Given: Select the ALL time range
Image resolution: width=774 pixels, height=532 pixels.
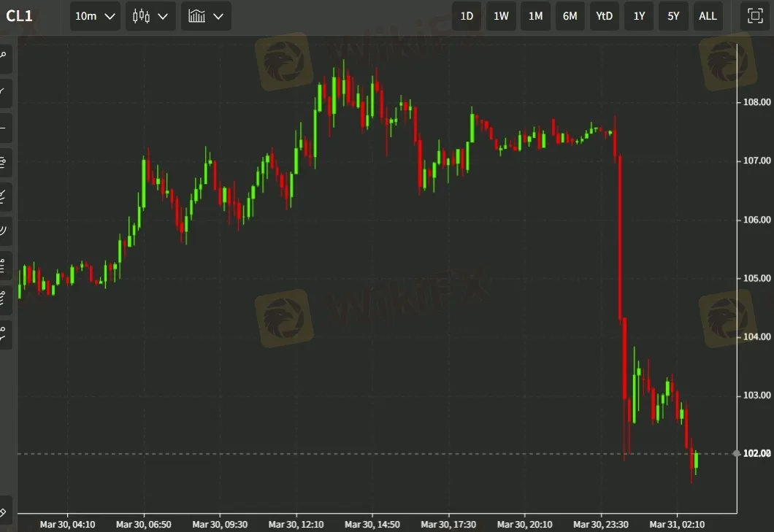Looking at the screenshot, I should click(x=708, y=16).
